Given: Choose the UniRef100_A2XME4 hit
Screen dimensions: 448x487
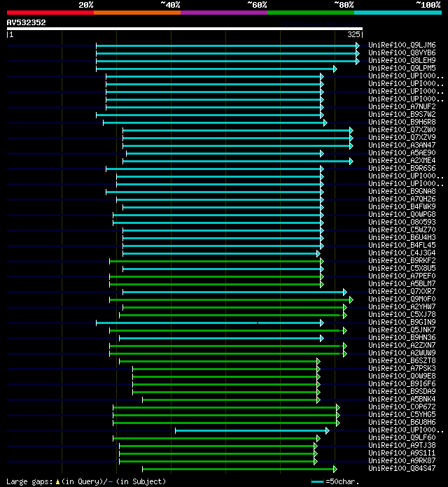Looking at the screenshot, I should 402,160.
